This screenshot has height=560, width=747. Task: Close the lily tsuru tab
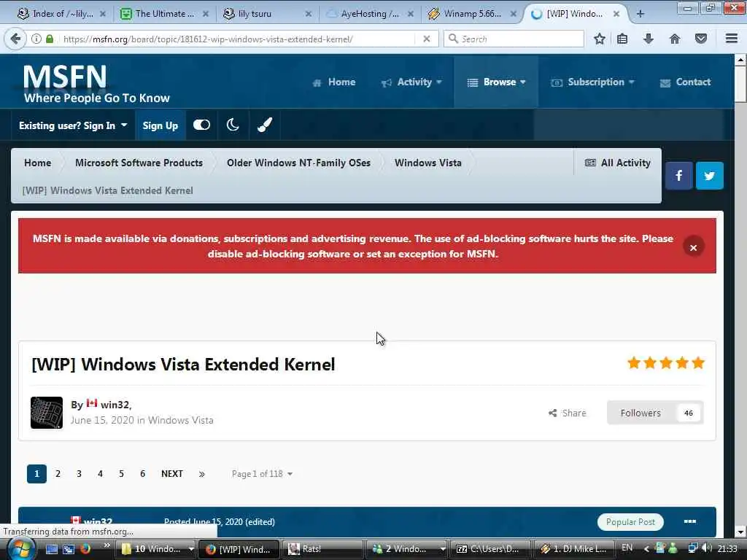coord(309,14)
